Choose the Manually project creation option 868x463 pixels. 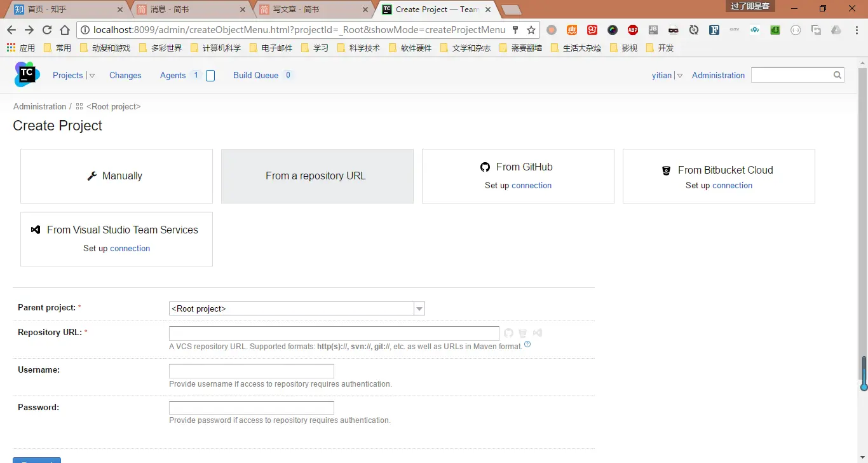(x=116, y=176)
